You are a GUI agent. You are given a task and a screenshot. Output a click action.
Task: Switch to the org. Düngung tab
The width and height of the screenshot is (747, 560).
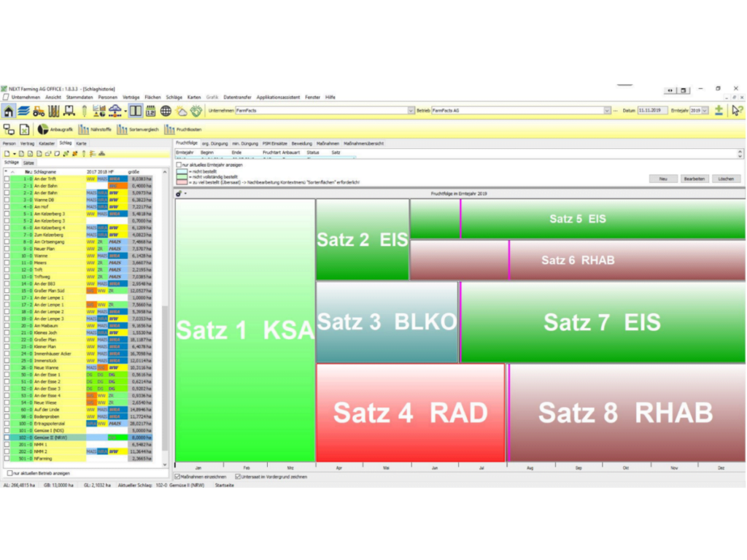[214, 143]
